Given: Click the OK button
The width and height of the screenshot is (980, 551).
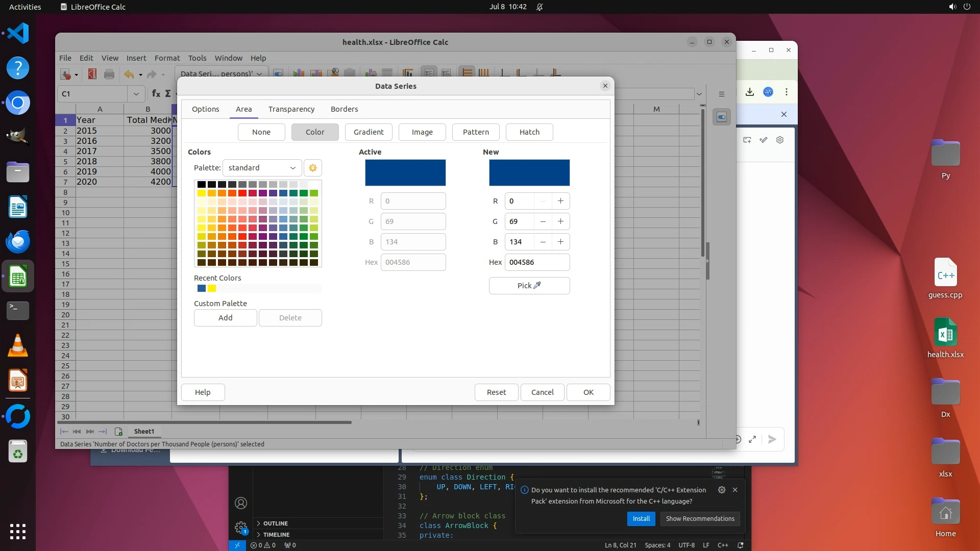Looking at the screenshot, I should (x=588, y=392).
